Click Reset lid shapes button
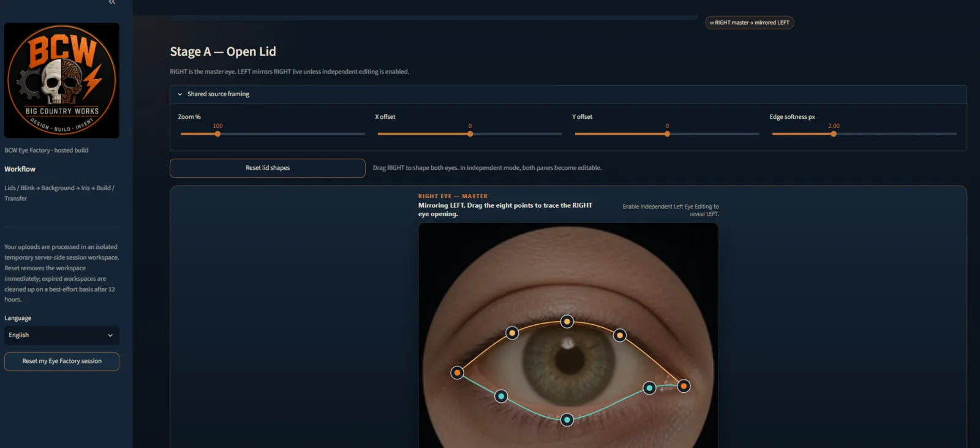 [268, 168]
